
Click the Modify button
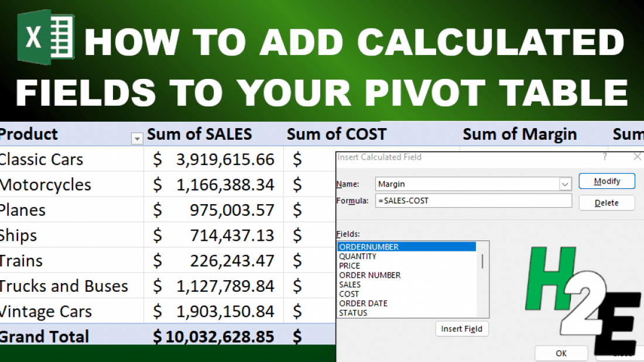(x=607, y=181)
